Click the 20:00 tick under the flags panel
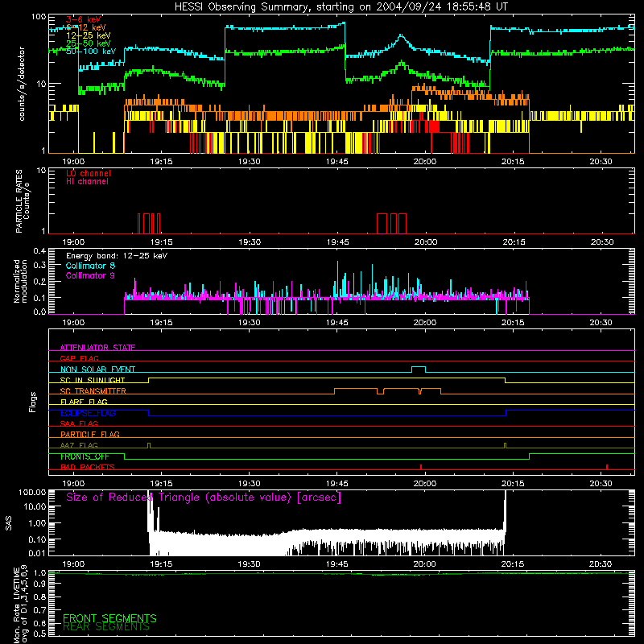This screenshot has height=644, width=644. (x=425, y=484)
